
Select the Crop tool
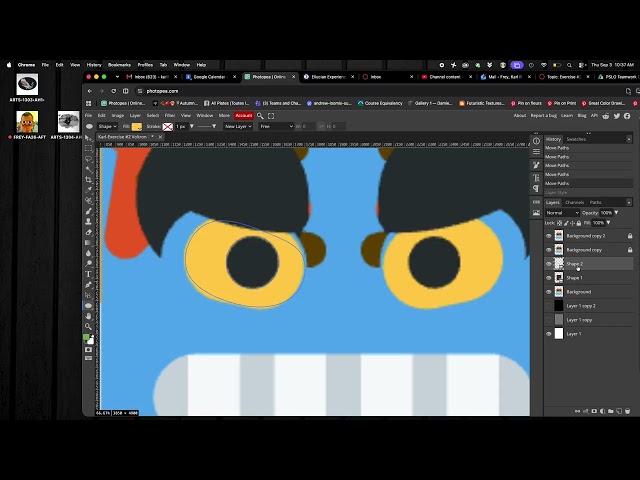pyautogui.click(x=88, y=180)
